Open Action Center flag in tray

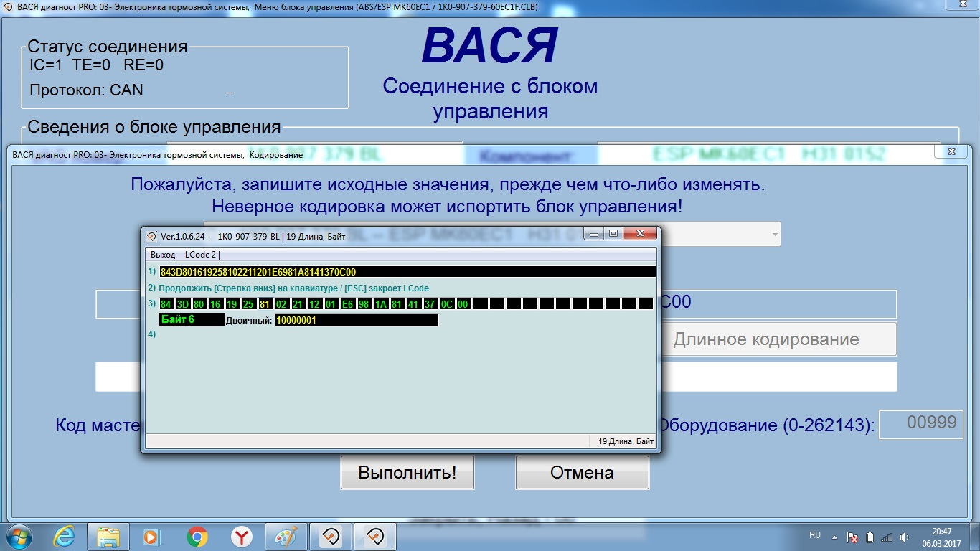(852, 537)
